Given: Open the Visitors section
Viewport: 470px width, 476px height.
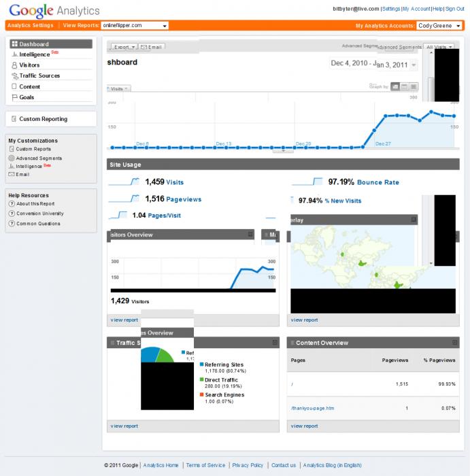Looking at the screenshot, I should point(29,65).
